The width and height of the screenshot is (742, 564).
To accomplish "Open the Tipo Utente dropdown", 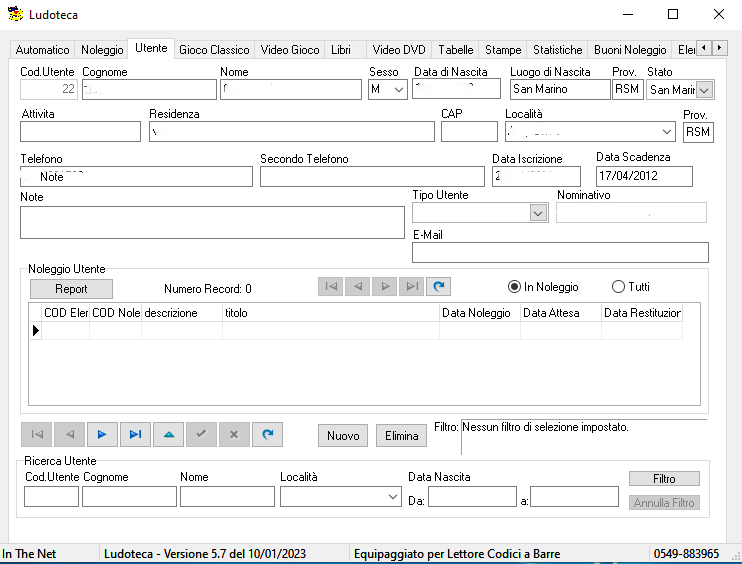I will [538, 213].
